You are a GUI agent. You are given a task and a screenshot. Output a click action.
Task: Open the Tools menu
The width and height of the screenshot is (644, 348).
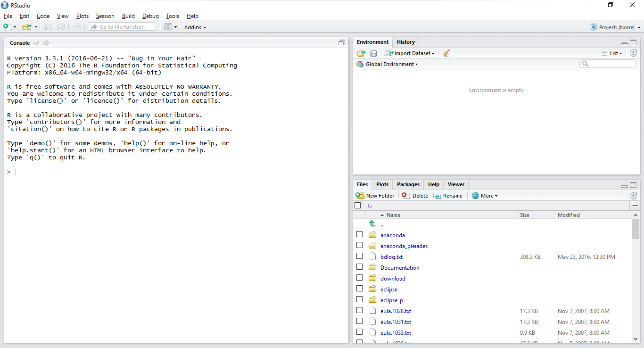(x=173, y=16)
